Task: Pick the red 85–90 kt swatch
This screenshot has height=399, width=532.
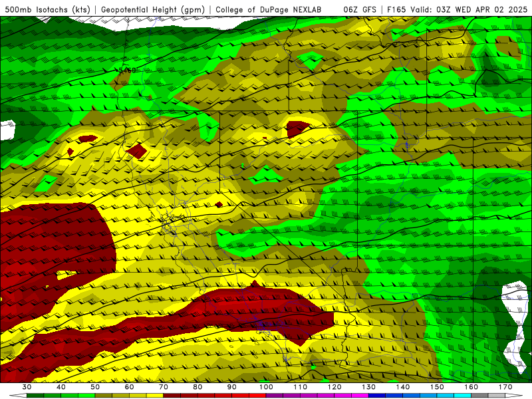Action: pos(223,396)
